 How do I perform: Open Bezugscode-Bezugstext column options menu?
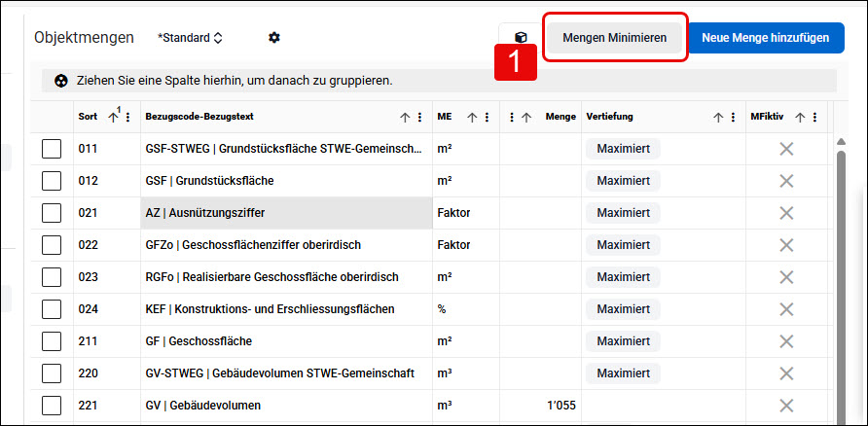click(419, 118)
